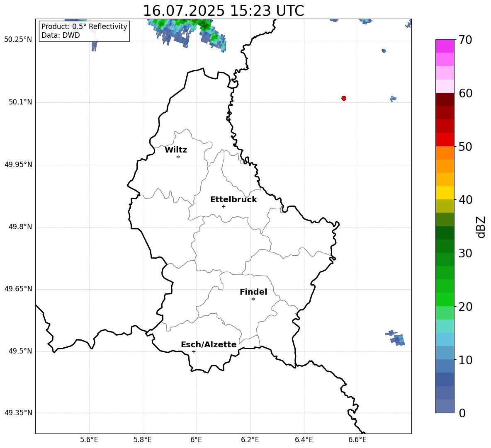This screenshot has width=491, height=448.
Task: Click the Data: DWD text
Action: pos(61,35)
